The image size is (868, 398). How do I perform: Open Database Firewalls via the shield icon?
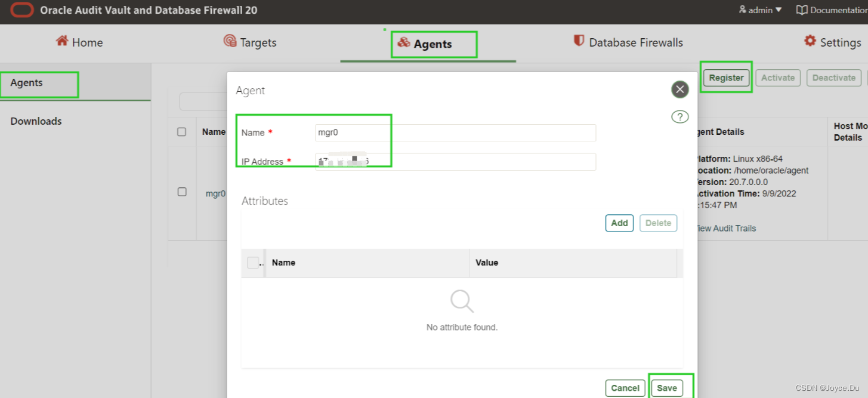pyautogui.click(x=577, y=42)
